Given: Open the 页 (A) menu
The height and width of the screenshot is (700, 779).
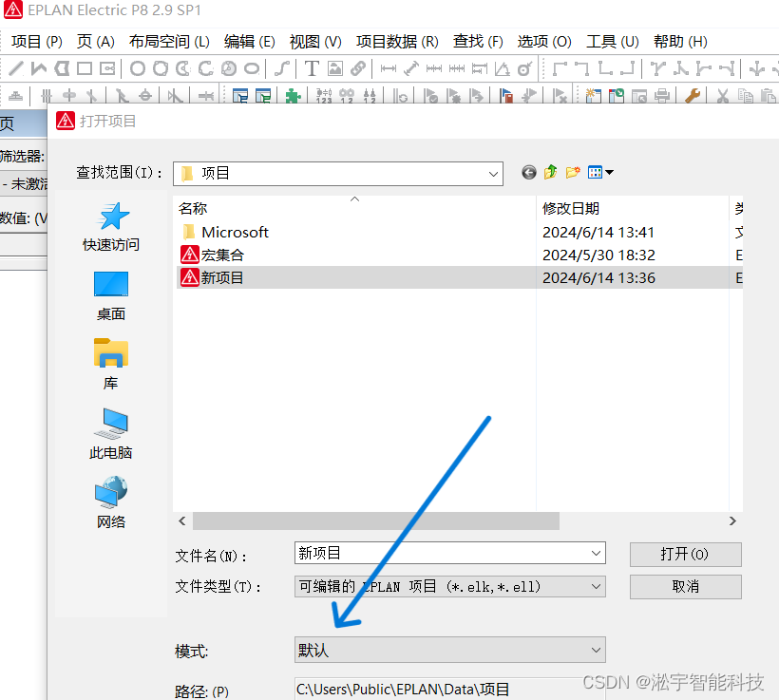Looking at the screenshot, I should pos(95,41).
